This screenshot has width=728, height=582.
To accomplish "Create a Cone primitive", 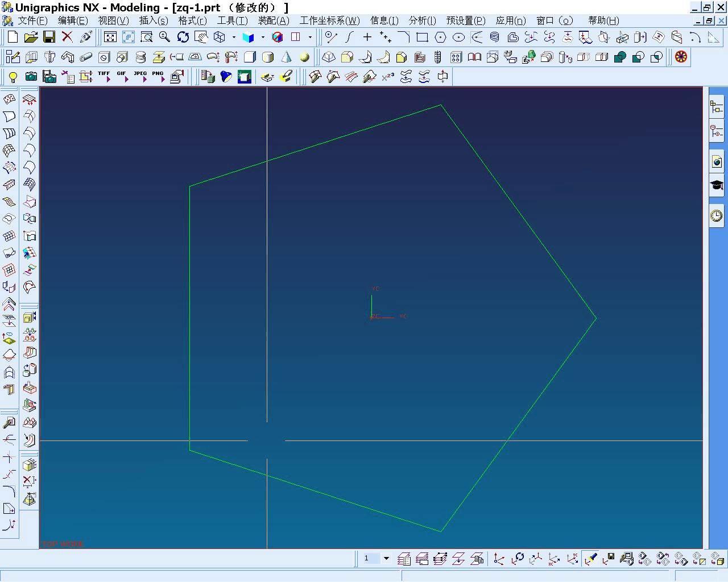I will [x=286, y=57].
